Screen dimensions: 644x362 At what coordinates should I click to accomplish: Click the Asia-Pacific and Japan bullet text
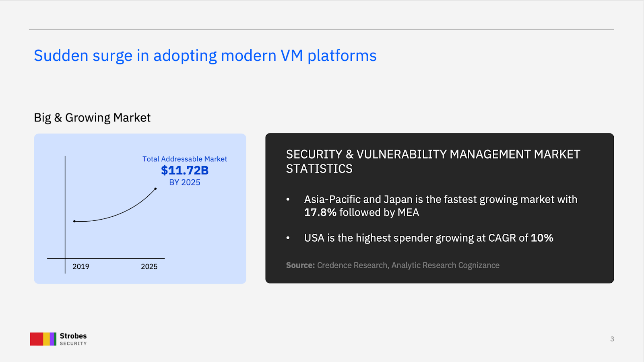(440, 200)
